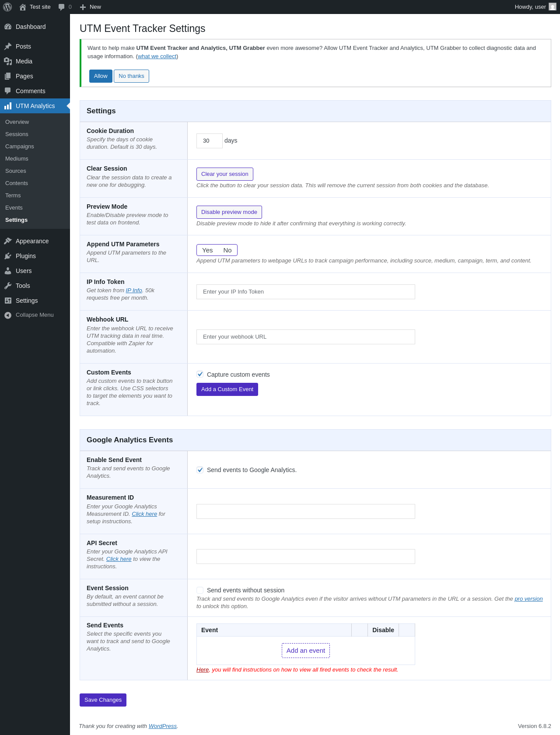Click Add a Custom Event button
Image resolution: width=560 pixels, height=735 pixels.
tap(227, 389)
